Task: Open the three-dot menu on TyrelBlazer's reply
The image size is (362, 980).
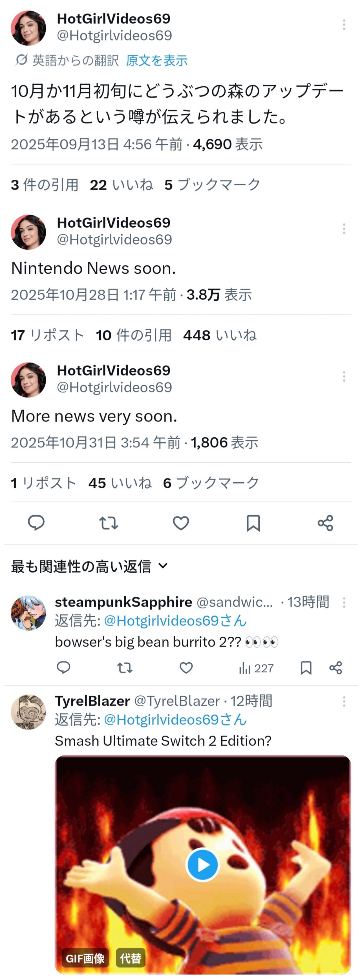Action: pyautogui.click(x=344, y=701)
